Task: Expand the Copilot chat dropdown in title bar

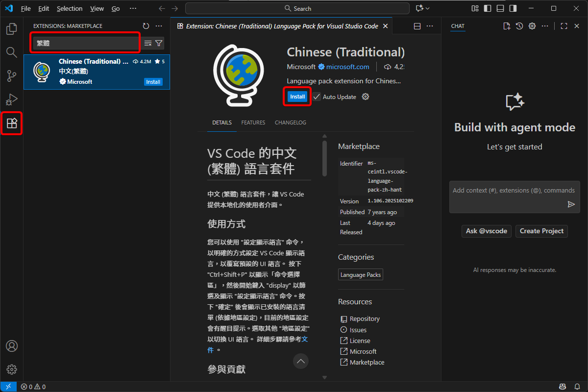Action: click(x=427, y=8)
